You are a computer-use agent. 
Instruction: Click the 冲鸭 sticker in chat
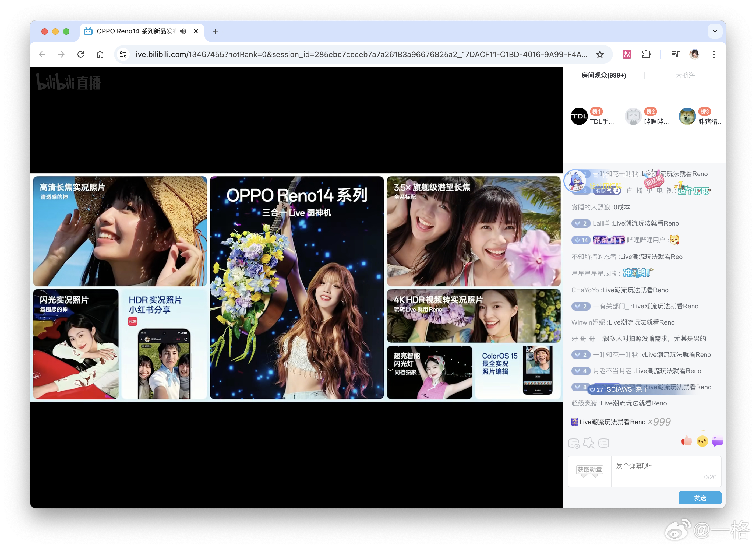coord(638,273)
